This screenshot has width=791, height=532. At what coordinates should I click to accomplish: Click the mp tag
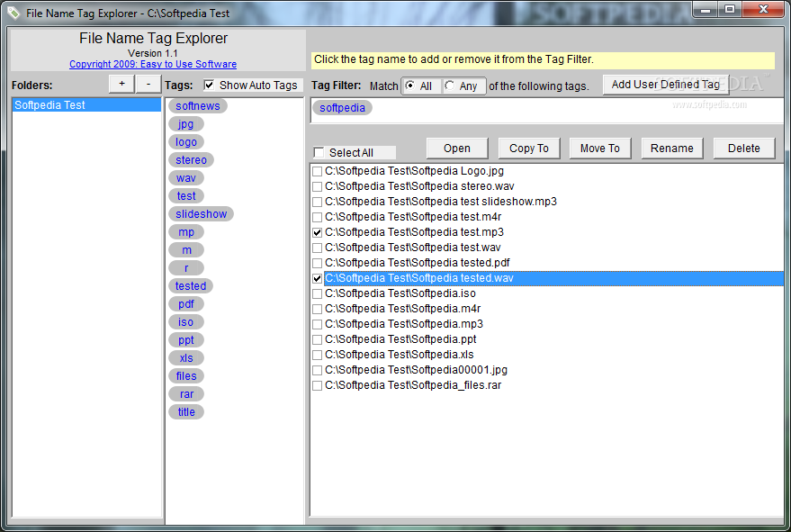coord(186,232)
